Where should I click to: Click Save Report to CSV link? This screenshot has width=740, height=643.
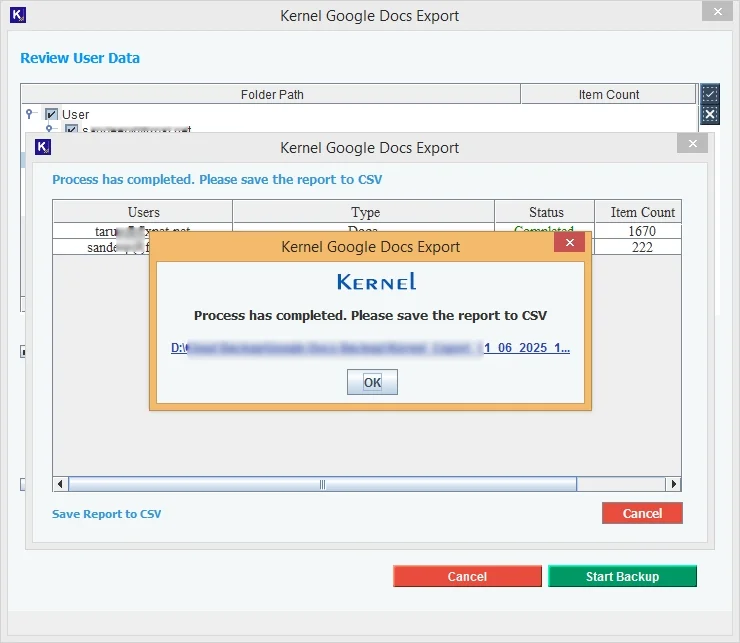(x=106, y=514)
